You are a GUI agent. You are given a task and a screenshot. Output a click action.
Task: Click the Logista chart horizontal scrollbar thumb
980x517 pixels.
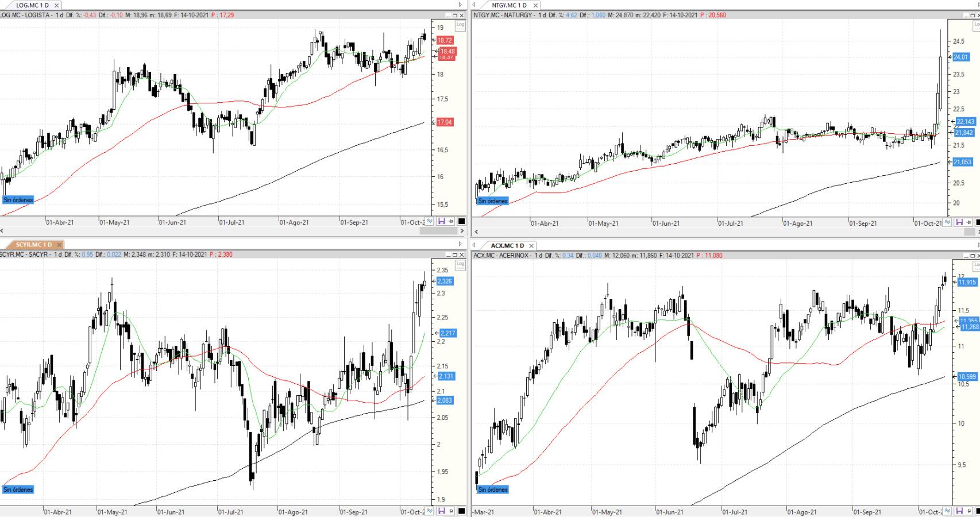438,231
